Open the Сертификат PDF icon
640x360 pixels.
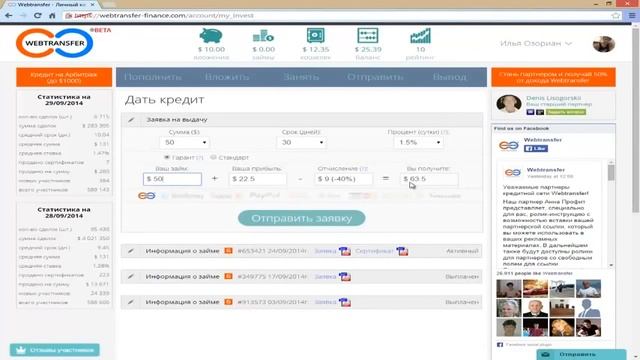click(x=402, y=251)
